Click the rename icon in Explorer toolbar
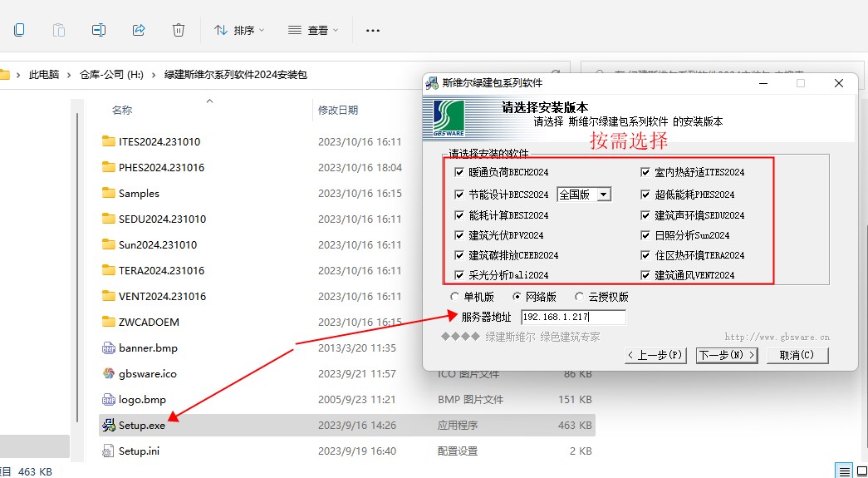Viewport: 868px width, 478px height. (x=99, y=30)
